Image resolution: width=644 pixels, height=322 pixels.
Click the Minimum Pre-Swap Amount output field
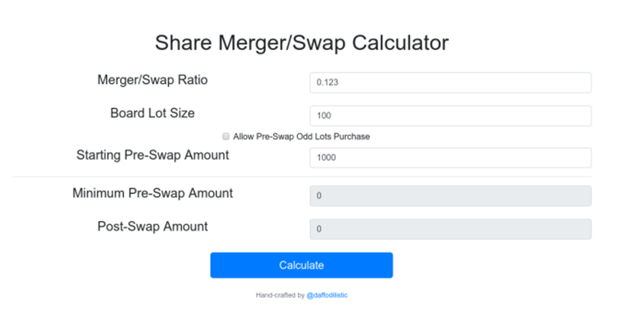pos(450,196)
